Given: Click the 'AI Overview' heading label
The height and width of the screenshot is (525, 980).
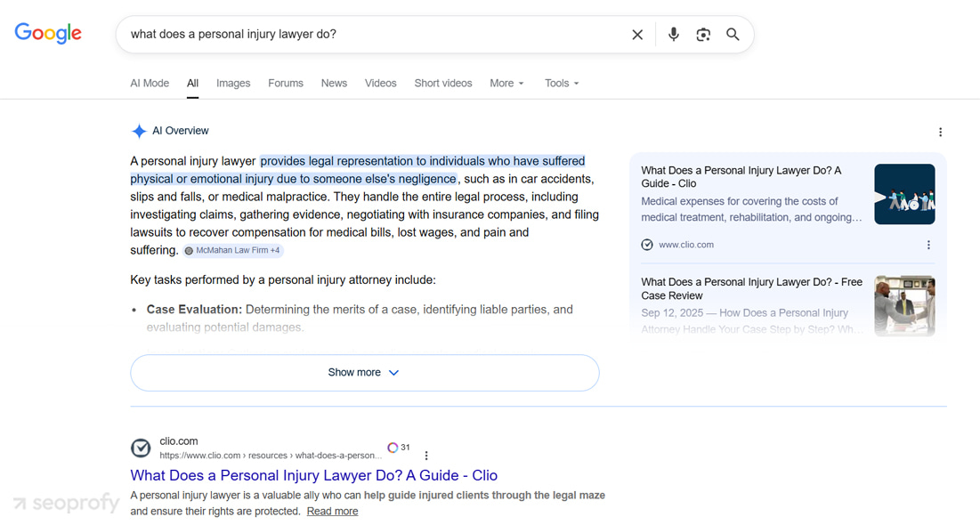Looking at the screenshot, I should click(x=180, y=131).
